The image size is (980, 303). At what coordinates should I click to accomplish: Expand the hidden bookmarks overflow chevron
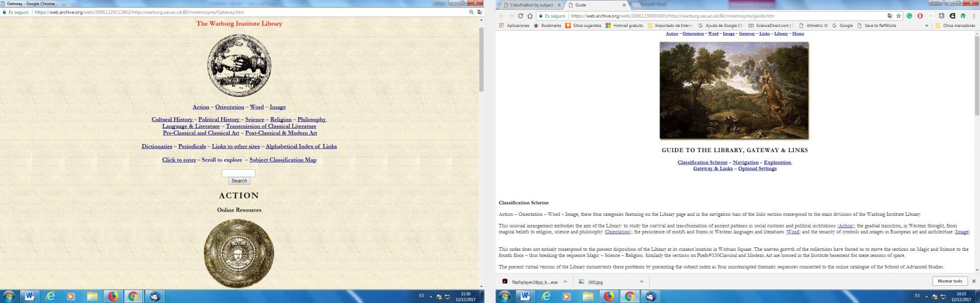click(927, 26)
